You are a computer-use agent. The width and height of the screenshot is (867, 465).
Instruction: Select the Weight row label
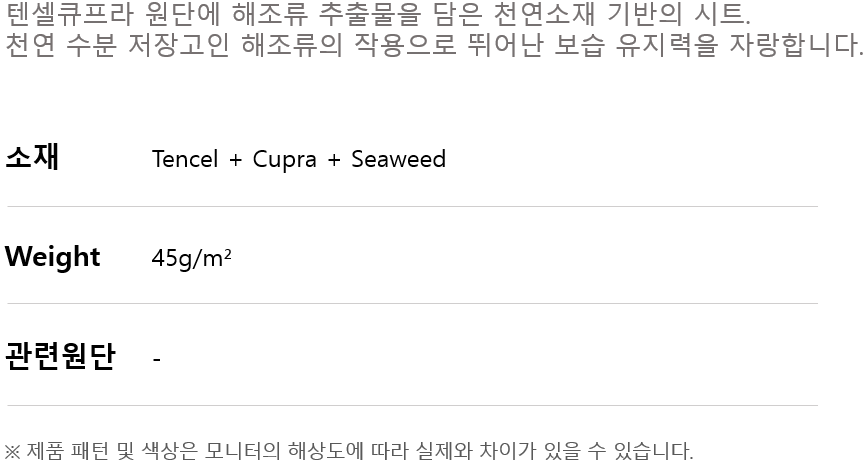click(52, 257)
